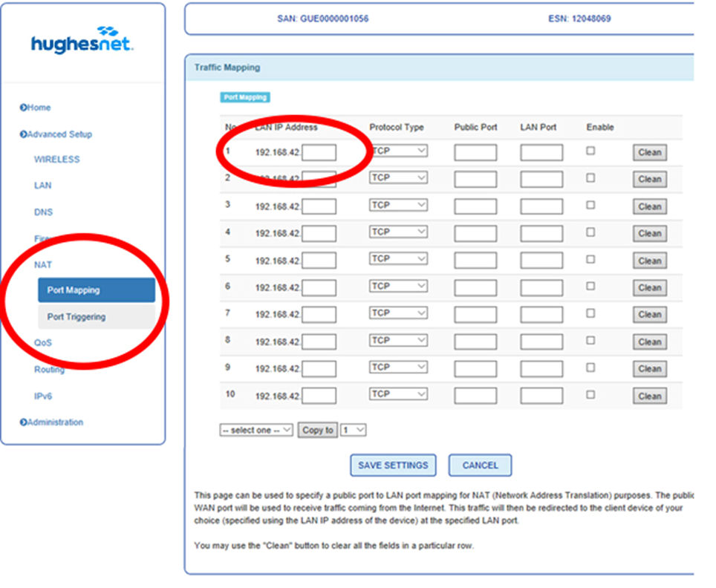Expand the Home section arrow

[x=25, y=108]
